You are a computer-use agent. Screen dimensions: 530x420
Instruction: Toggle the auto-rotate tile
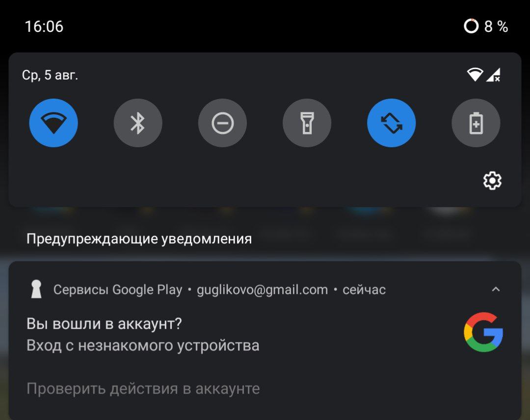(x=392, y=123)
